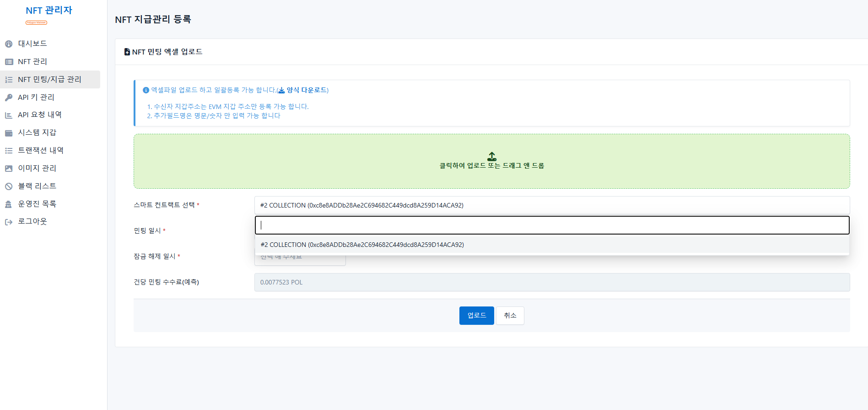Click the API 키 관리 key icon
Screen dimensions: 868x410
[9, 98]
